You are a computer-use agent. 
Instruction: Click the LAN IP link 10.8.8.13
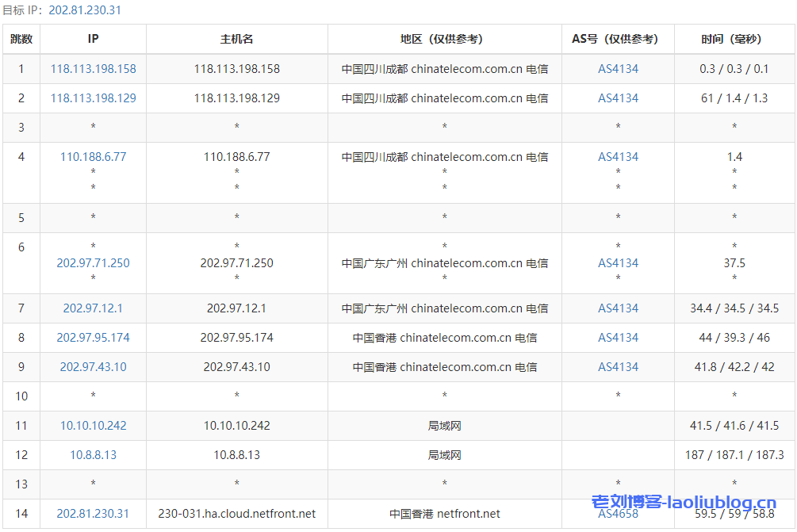pyautogui.click(x=93, y=455)
